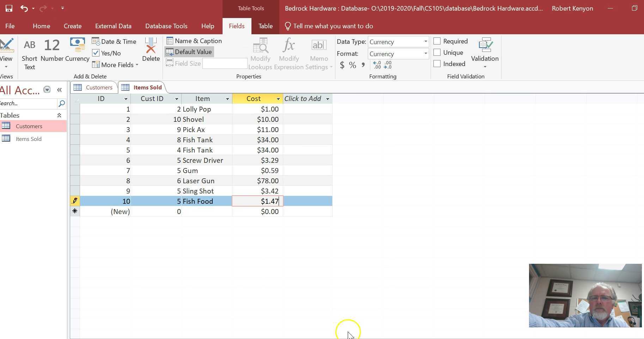Open Name & Caption properties
Viewport: 644px width, 339px height.
point(194,41)
